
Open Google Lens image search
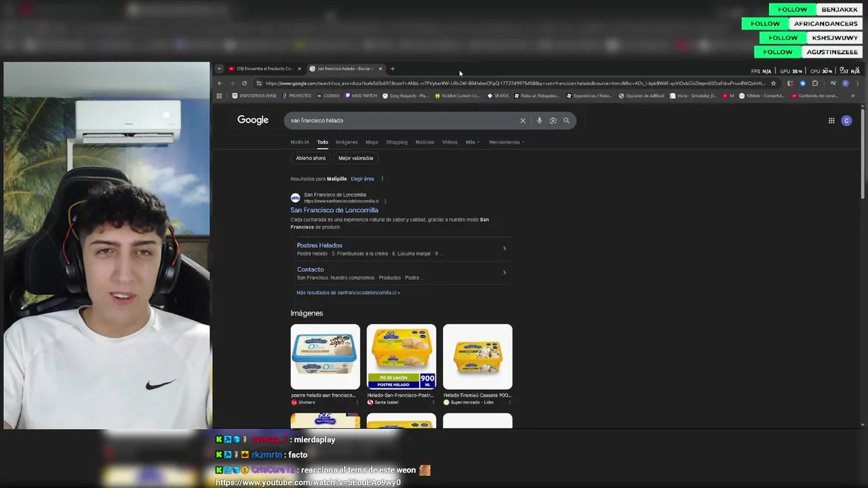coord(553,121)
